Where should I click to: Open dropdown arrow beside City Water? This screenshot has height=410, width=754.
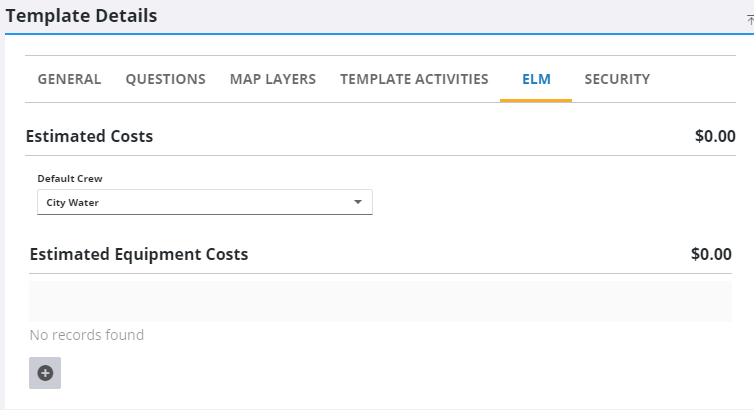[x=358, y=203]
